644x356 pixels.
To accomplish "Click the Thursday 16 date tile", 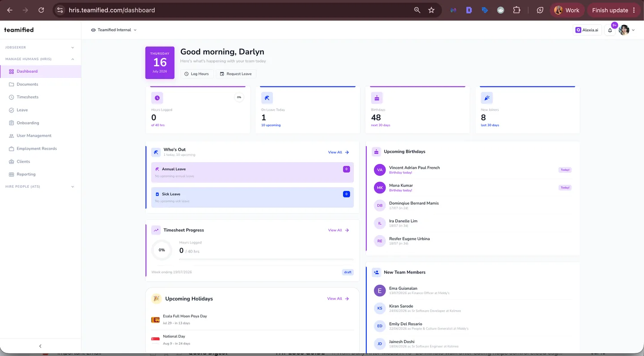I will point(160,63).
